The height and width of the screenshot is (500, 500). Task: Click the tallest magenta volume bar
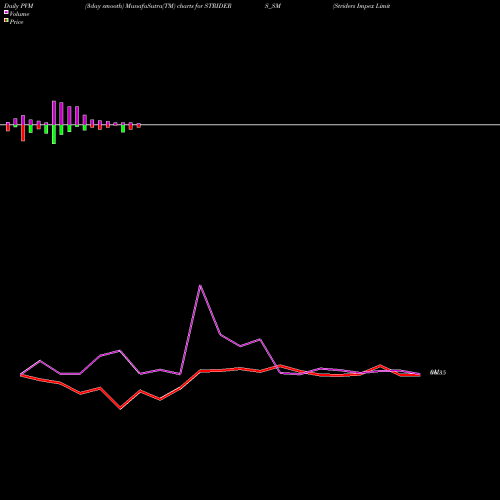click(x=54, y=113)
